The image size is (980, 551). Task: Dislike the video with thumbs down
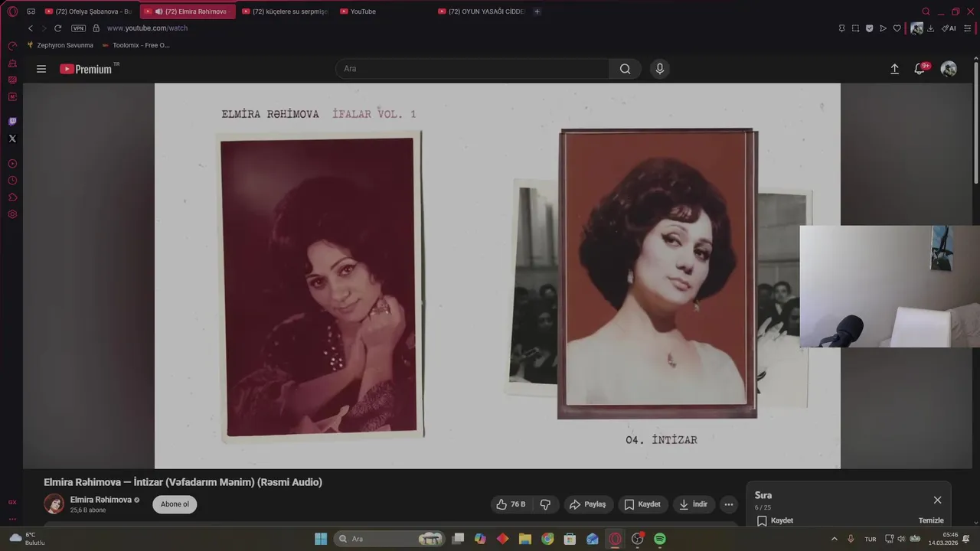point(545,504)
